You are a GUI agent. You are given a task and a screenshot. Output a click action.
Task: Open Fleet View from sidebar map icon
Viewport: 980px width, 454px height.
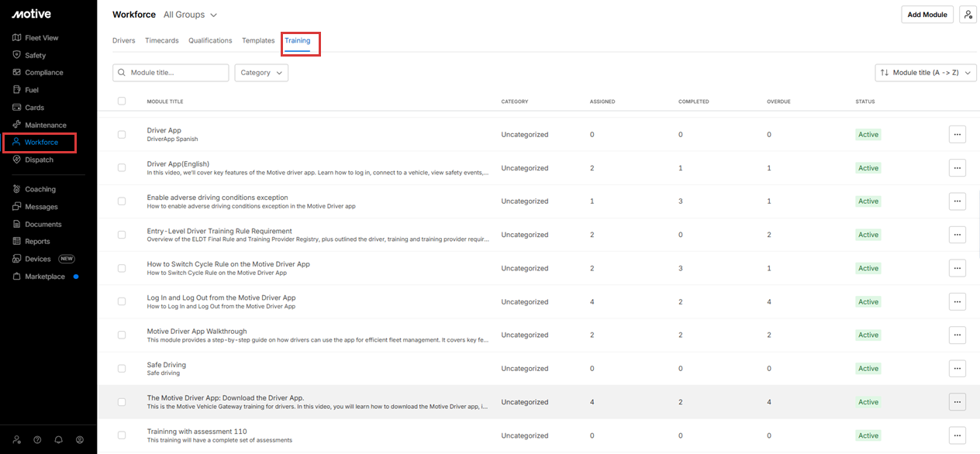pyautogui.click(x=17, y=38)
